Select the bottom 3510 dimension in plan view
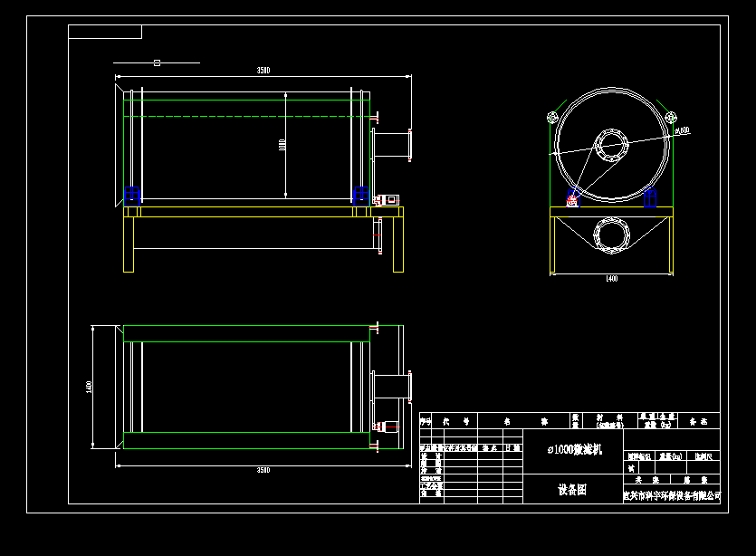This screenshot has width=756, height=556. tap(263, 469)
